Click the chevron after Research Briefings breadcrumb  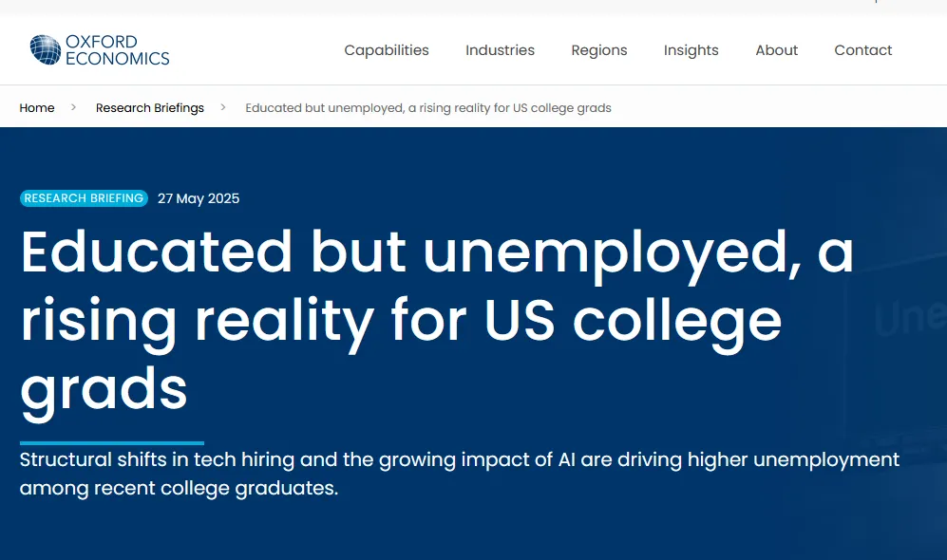pyautogui.click(x=223, y=107)
